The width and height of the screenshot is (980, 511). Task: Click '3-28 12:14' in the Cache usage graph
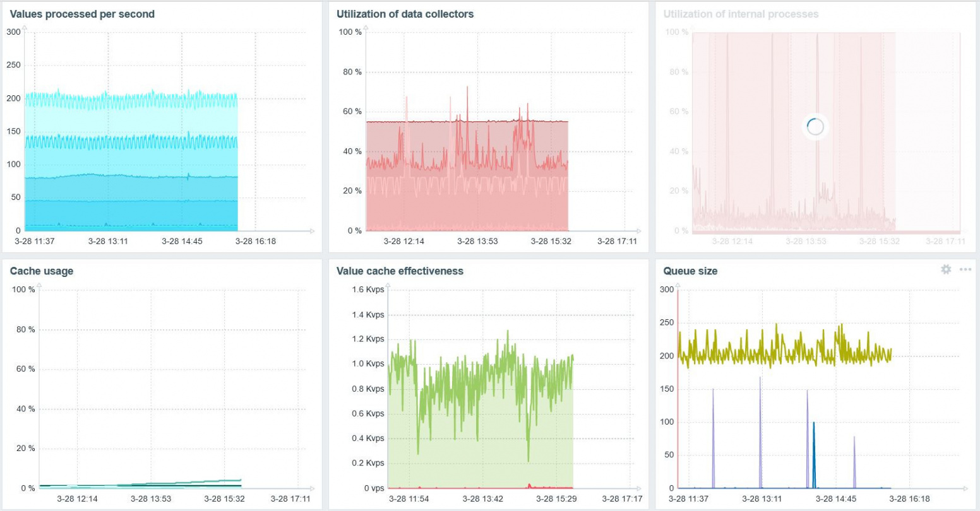(77, 499)
